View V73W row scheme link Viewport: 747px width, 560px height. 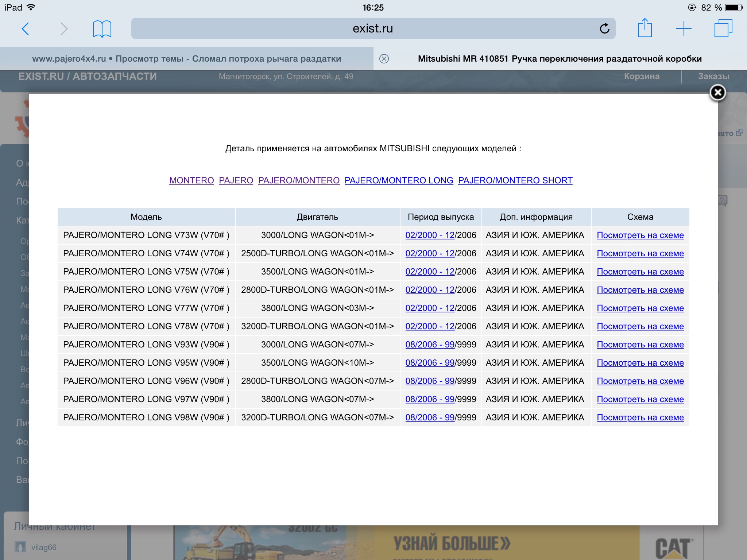(x=640, y=236)
